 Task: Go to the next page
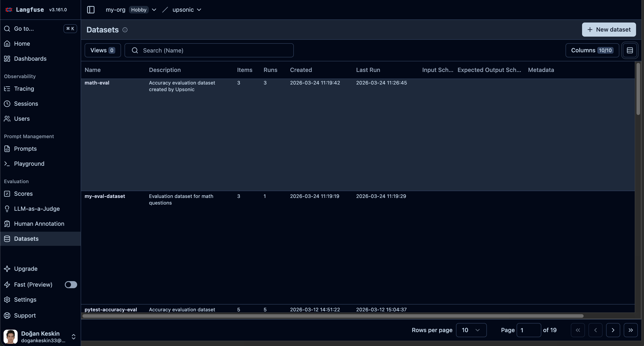pyautogui.click(x=613, y=330)
